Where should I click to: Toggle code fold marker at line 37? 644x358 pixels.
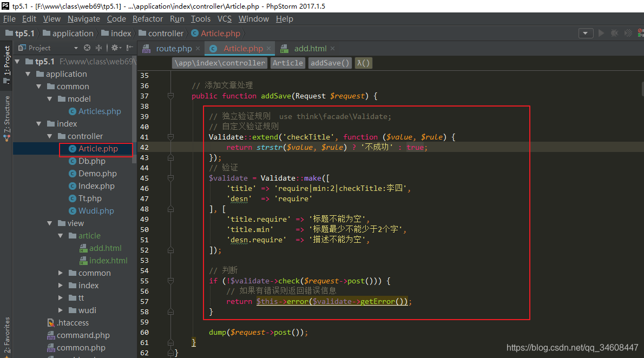(x=170, y=96)
